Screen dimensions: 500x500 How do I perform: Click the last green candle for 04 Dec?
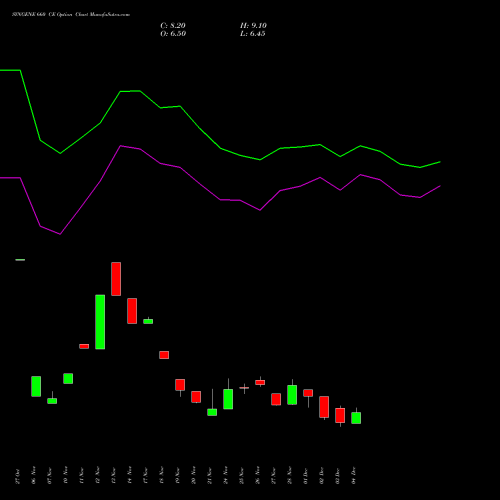(x=356, y=418)
